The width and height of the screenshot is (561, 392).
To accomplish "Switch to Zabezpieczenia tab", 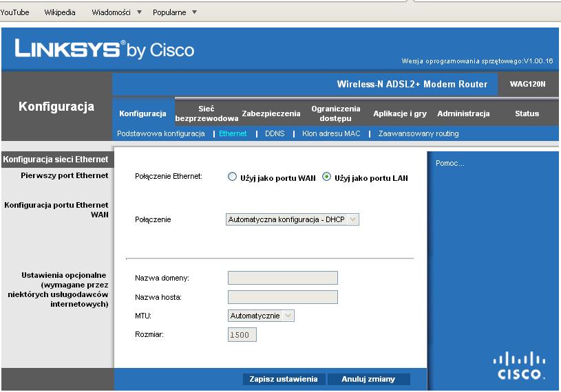I will tap(271, 113).
